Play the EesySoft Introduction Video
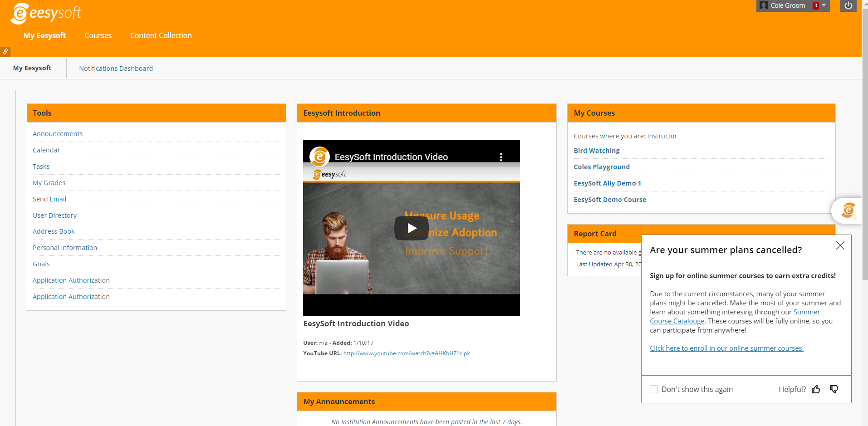This screenshot has height=426, width=868. click(412, 228)
